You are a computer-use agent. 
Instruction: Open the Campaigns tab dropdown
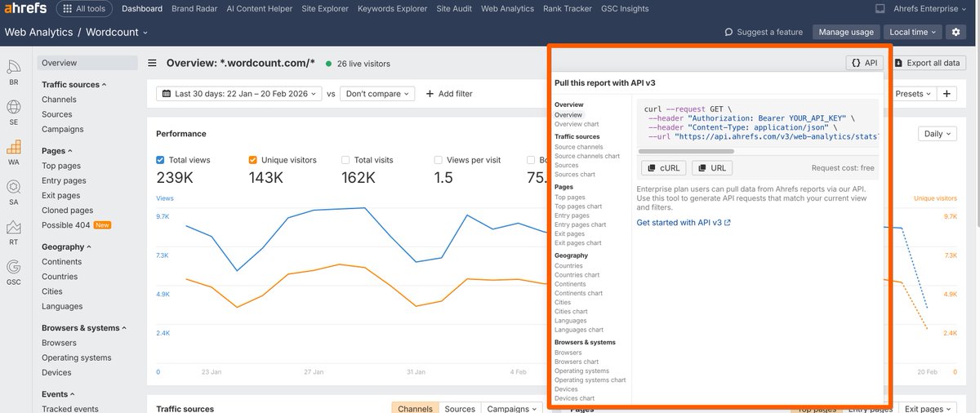(x=513, y=409)
